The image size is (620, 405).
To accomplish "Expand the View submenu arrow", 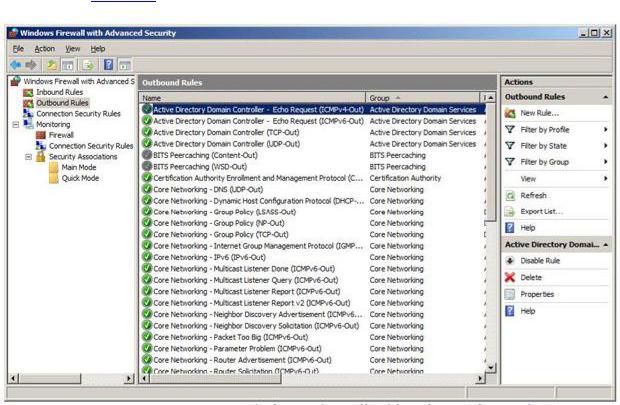I will [605, 179].
